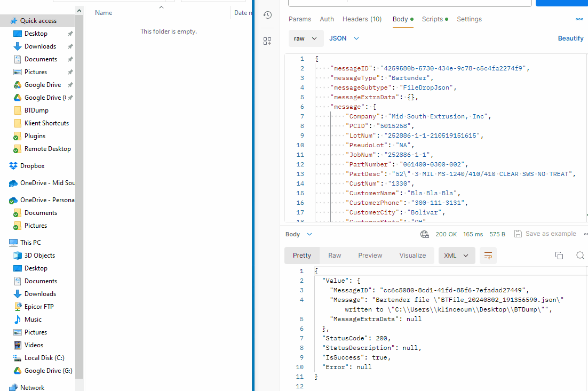Open Local Disk (C:)

[x=44, y=357]
